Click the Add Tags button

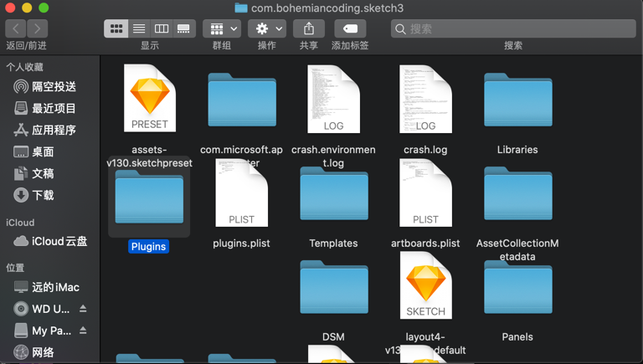click(x=350, y=28)
